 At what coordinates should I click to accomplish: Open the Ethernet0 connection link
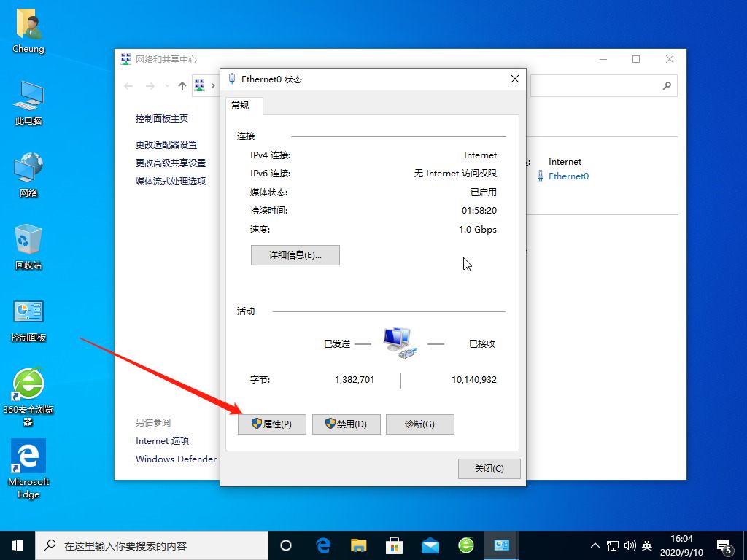click(568, 176)
